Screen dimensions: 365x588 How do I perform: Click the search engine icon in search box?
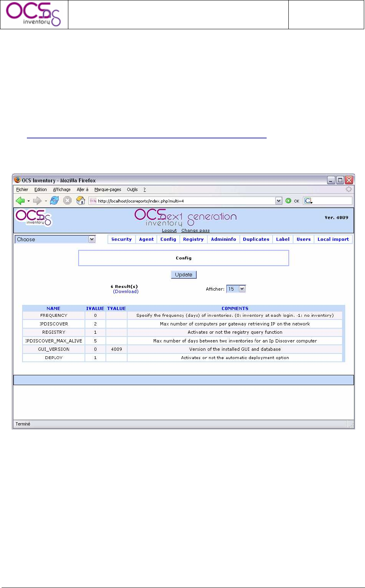(308, 201)
